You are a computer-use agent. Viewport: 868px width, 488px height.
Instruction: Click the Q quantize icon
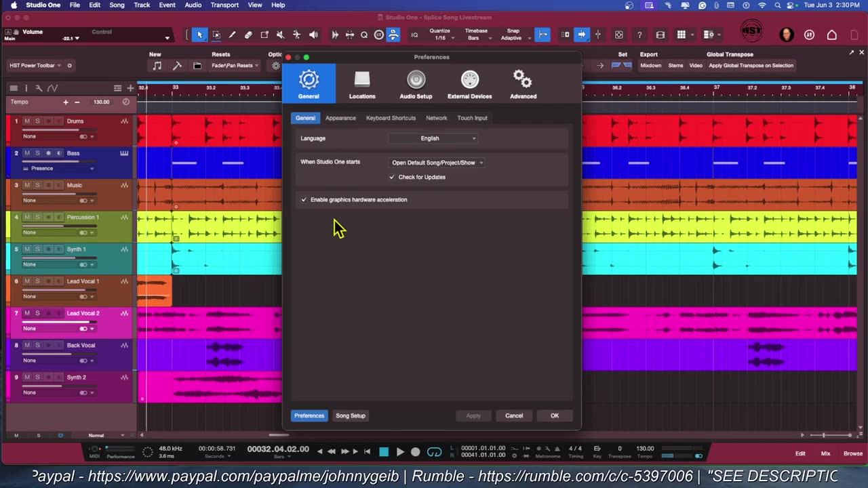click(364, 35)
